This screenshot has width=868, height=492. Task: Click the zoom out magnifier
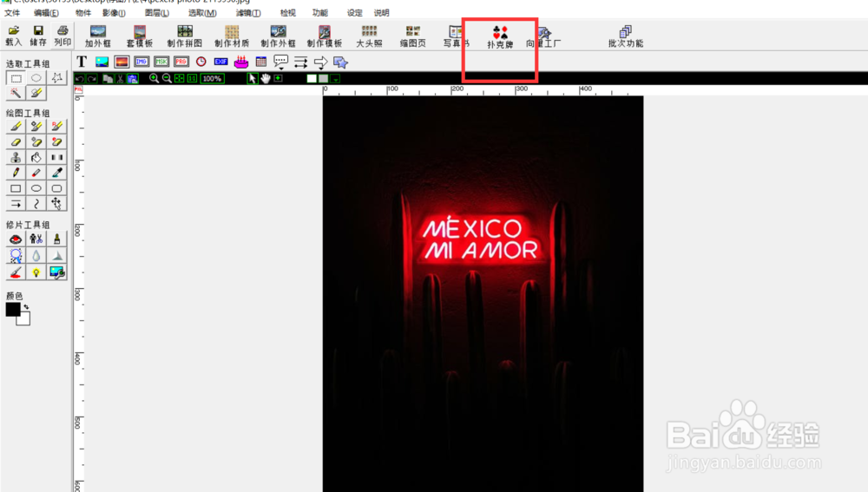pyautogui.click(x=167, y=79)
